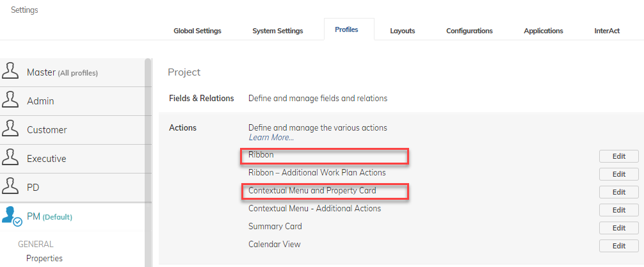The width and height of the screenshot is (644, 267).
Task: Click the Admin profile user icon
Action: click(10, 101)
